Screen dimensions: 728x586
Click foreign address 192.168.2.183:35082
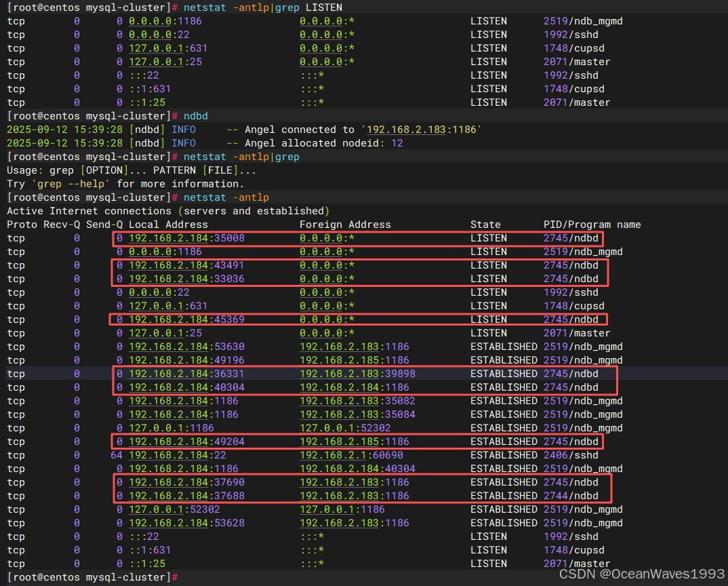357,401
